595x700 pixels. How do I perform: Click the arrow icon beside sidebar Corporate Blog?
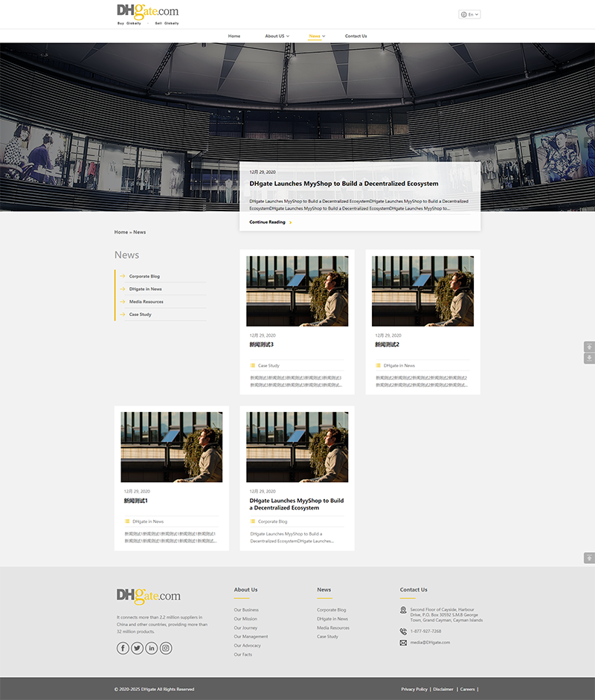tap(122, 276)
